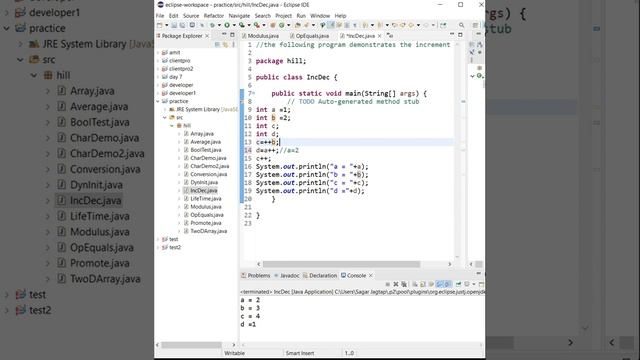Select TwoDArray.java in the Package Explorer
The image size is (640, 360).
[x=208, y=231]
